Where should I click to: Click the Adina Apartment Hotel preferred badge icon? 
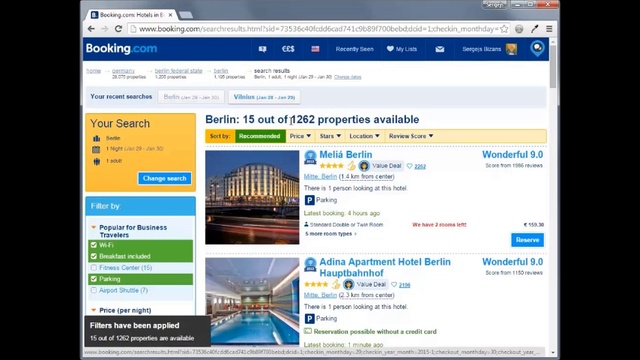pyautogui.click(x=310, y=264)
